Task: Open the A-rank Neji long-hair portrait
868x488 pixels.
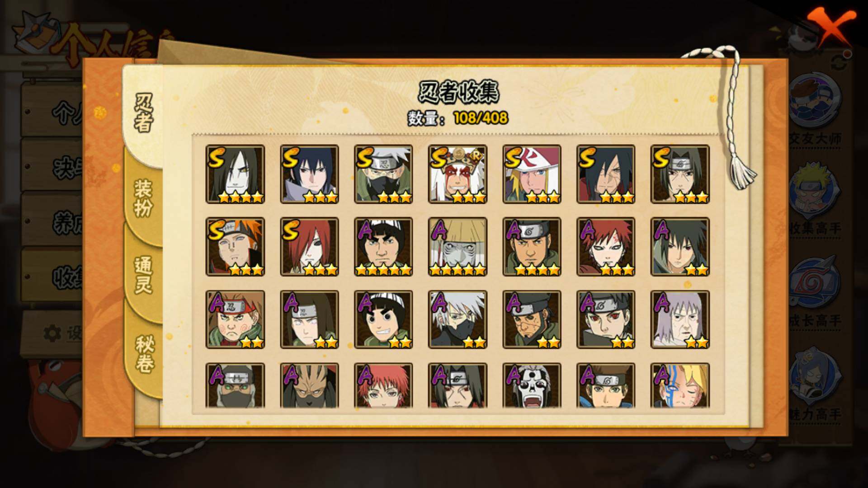Action: (309, 319)
